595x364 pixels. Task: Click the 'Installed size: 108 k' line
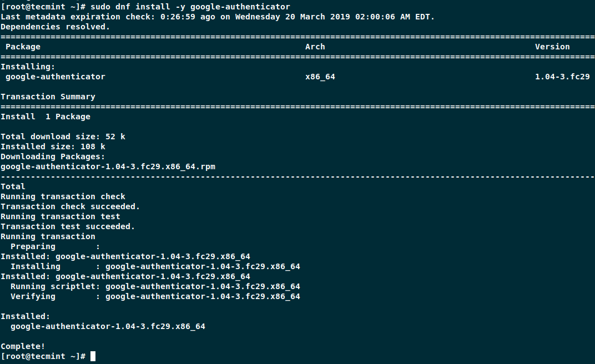(x=53, y=146)
